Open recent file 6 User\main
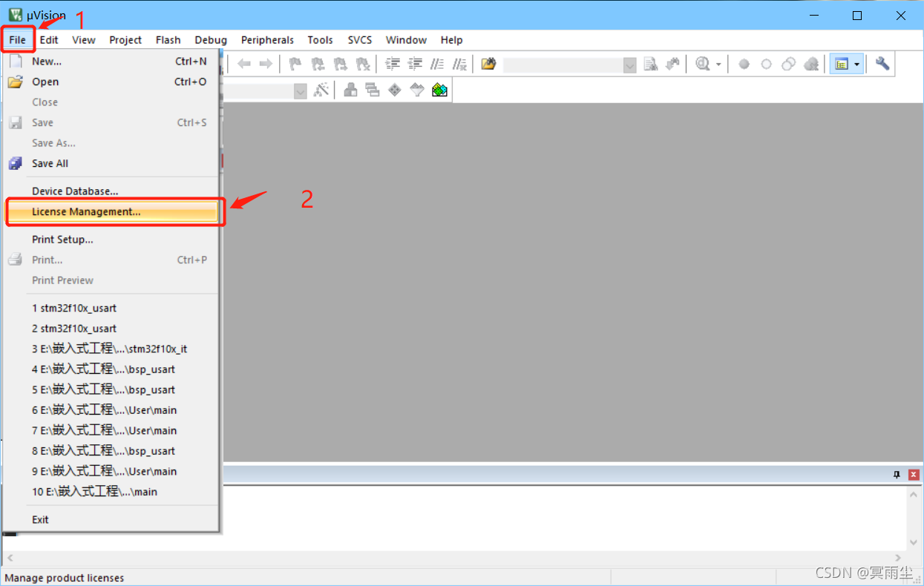This screenshot has width=924, height=586. [x=111, y=410]
